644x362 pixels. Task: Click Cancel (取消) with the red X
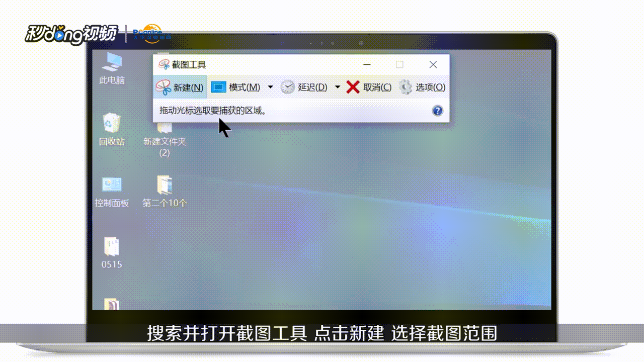[x=369, y=87]
